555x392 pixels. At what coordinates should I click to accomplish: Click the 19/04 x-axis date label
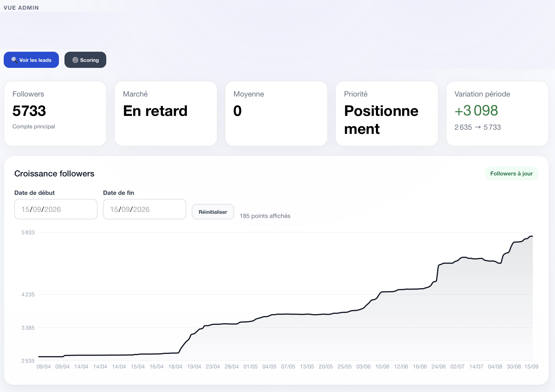point(194,367)
